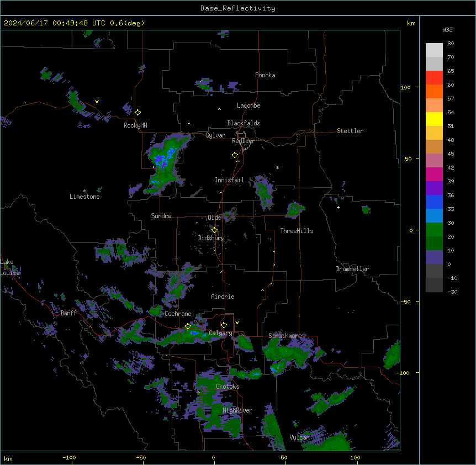The image size is (476, 465).
Task: Click the Airdrie label
Action: [x=223, y=297]
